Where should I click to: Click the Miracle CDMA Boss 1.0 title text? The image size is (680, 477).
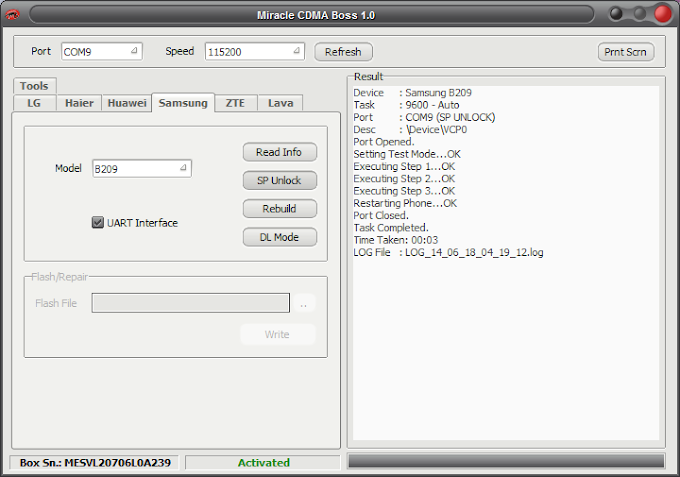click(x=316, y=15)
